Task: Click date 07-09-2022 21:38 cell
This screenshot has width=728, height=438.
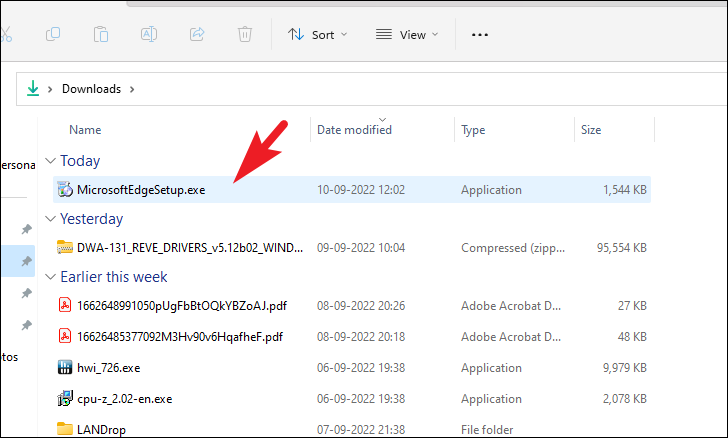Action: (361, 430)
